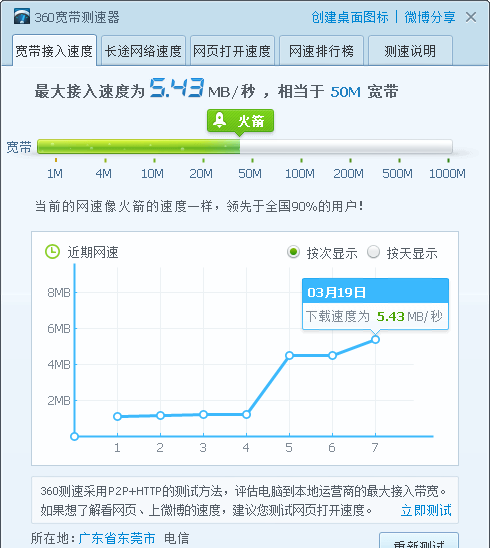Go to the 网速排行榜 tab
The image size is (490, 548).
[x=321, y=51]
